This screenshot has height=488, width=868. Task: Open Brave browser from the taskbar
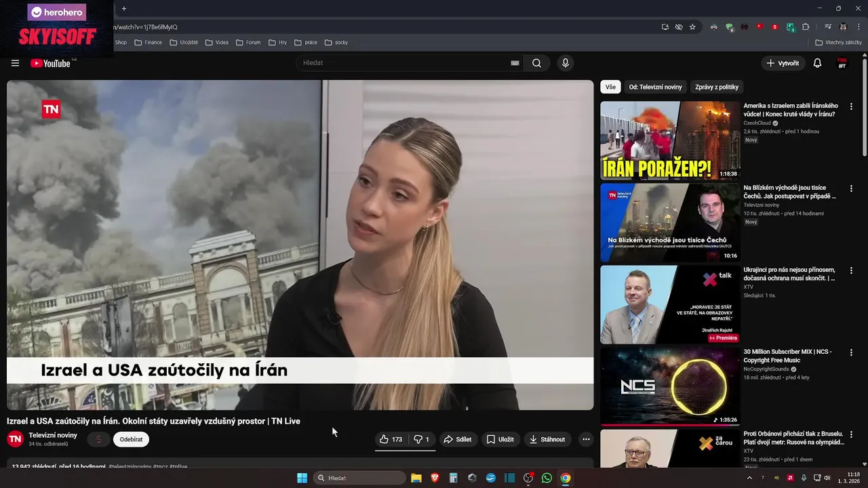click(x=435, y=478)
